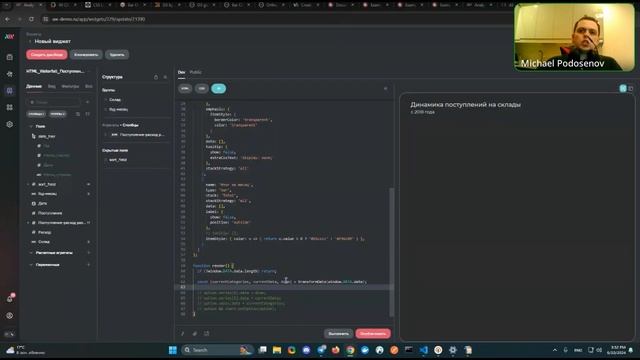Go back using arrow beside Новый виджет

click(30, 41)
